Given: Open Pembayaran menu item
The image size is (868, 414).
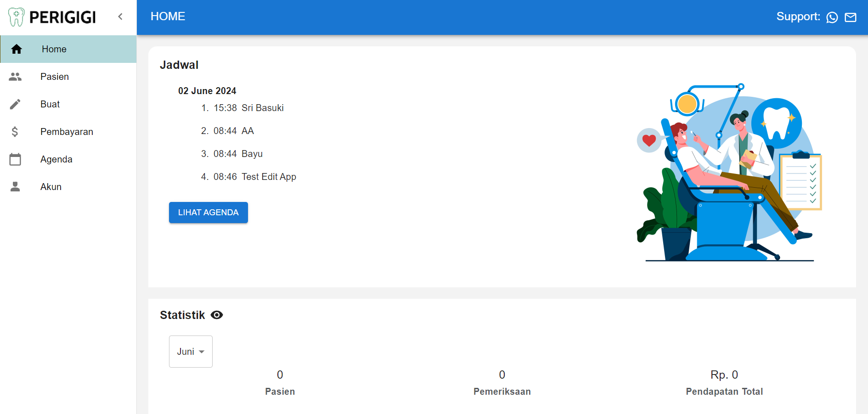Looking at the screenshot, I should coord(67,132).
